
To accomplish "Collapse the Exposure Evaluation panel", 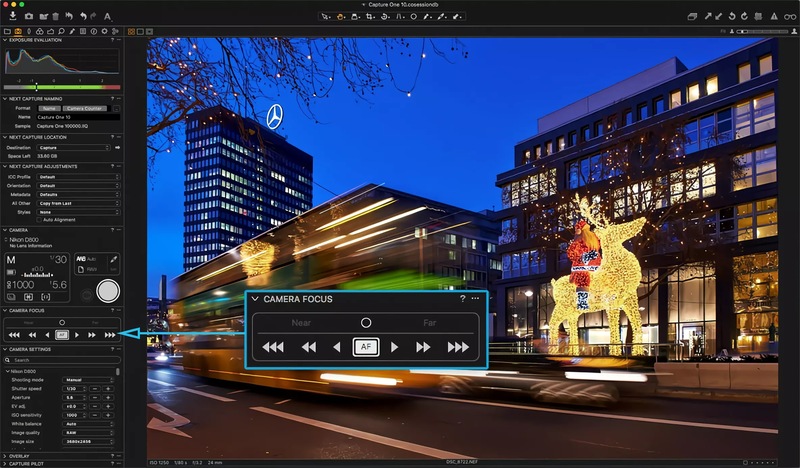I will pos(5,40).
